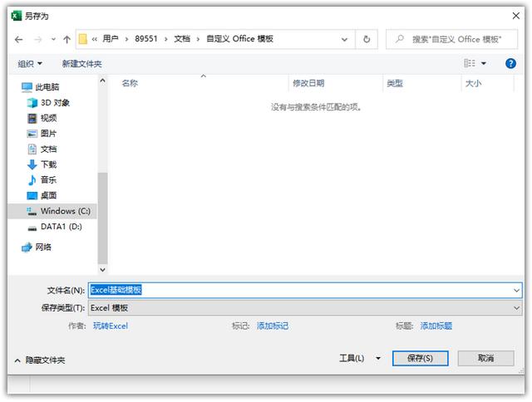This screenshot has width=532, height=402.
Task: Go back with the left arrow button
Action: (x=18, y=40)
